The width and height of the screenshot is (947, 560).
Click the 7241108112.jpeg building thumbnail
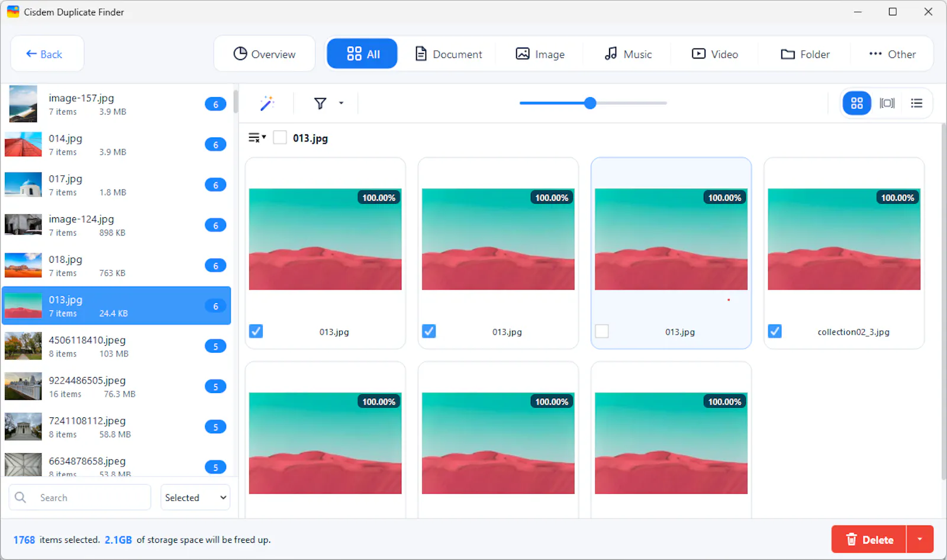(x=23, y=426)
